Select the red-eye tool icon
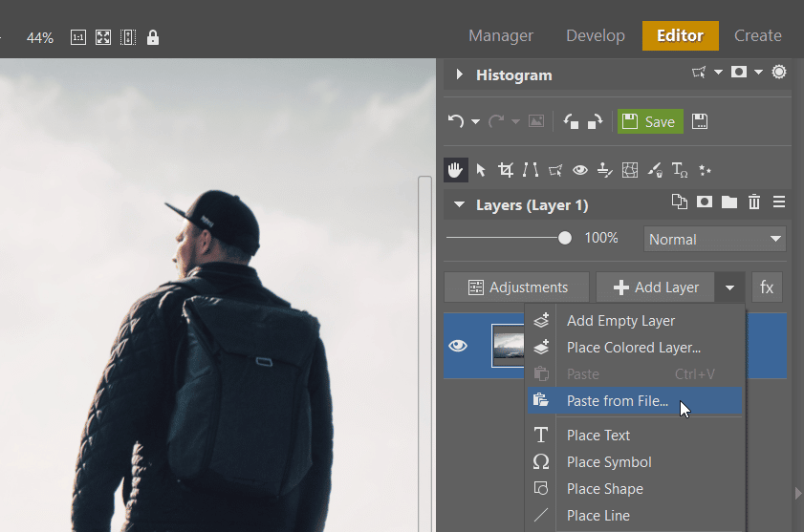The height and width of the screenshot is (532, 804). click(580, 170)
